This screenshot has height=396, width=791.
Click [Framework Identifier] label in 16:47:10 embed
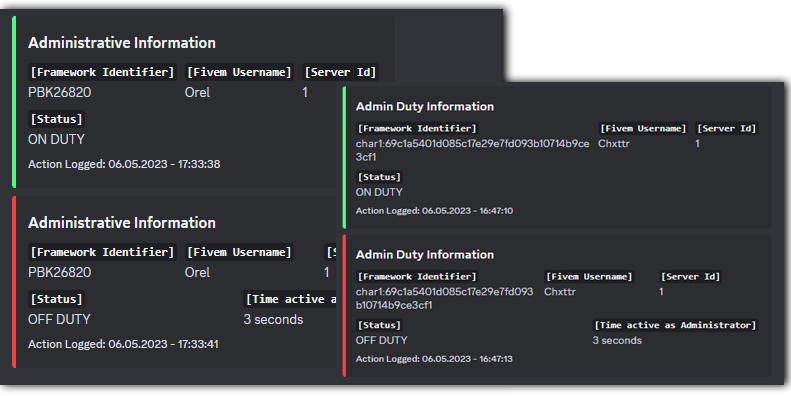click(x=417, y=129)
